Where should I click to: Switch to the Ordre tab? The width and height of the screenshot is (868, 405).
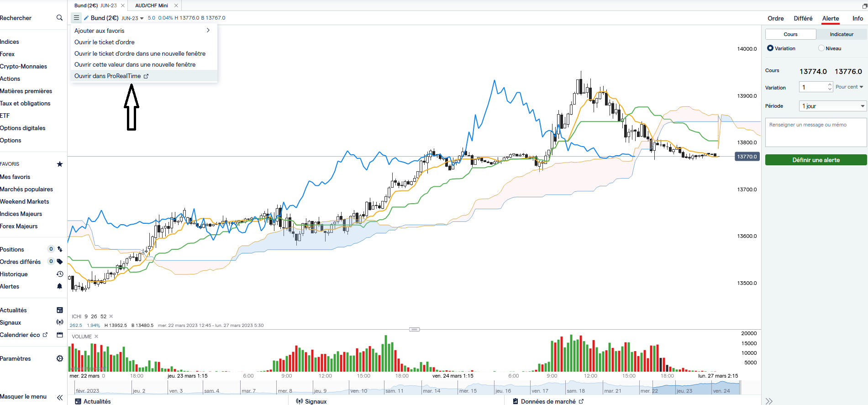(776, 18)
